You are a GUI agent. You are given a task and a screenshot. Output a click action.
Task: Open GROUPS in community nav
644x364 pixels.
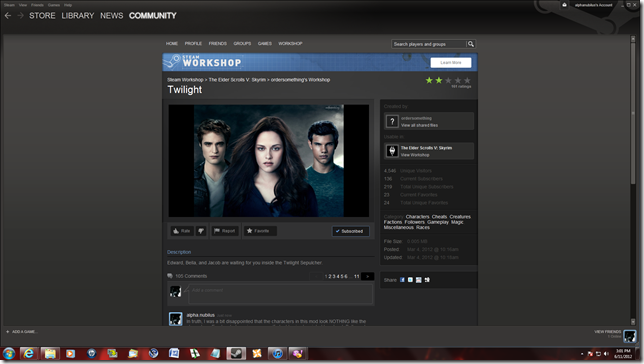[242, 44]
